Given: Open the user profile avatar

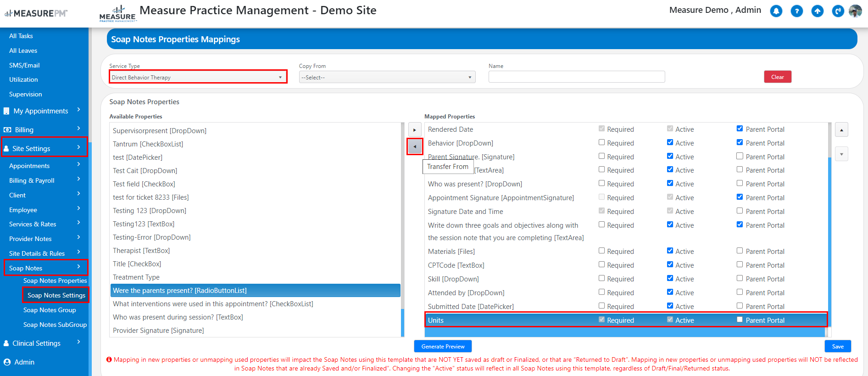Looking at the screenshot, I should coord(855,11).
